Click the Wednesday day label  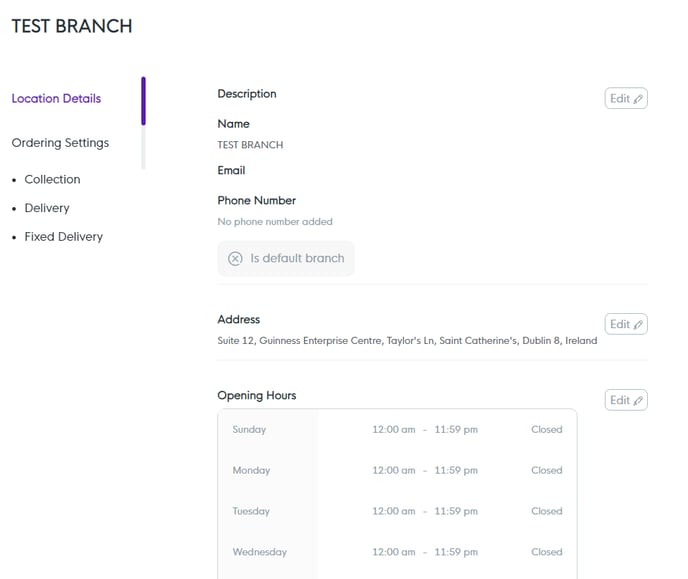pyautogui.click(x=259, y=552)
